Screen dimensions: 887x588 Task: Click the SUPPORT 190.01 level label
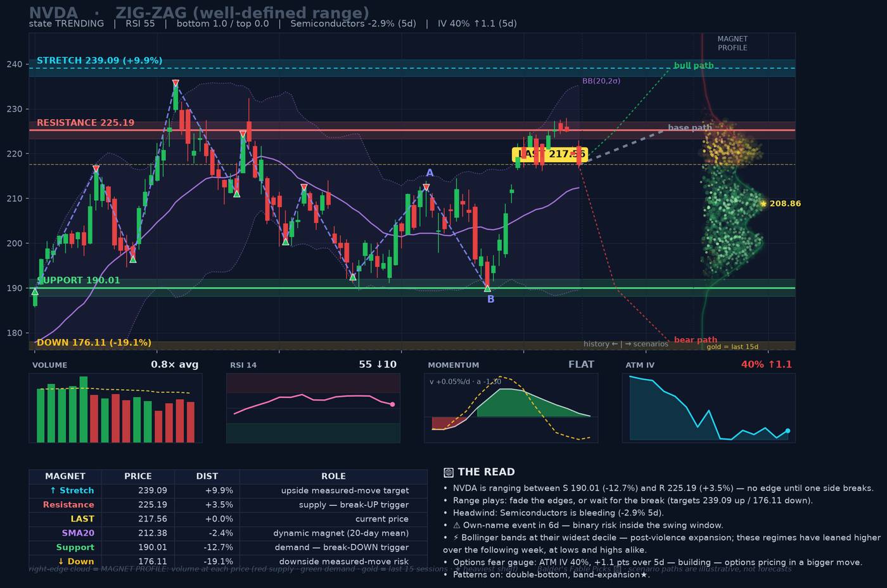79,280
